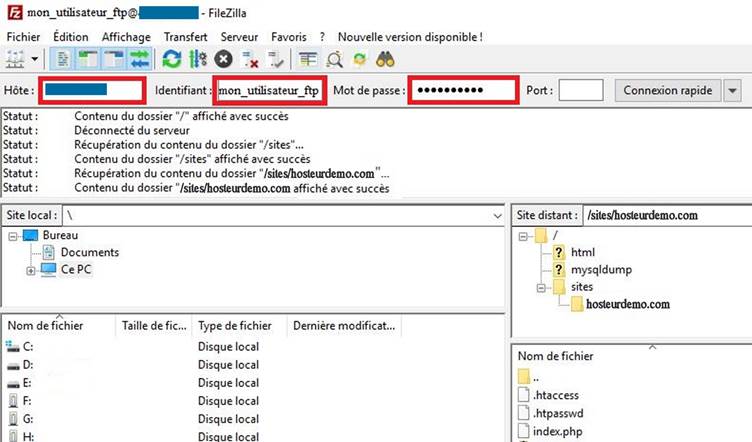This screenshot has width=752, height=442.
Task: Select the C: local drive
Action: (x=28, y=347)
